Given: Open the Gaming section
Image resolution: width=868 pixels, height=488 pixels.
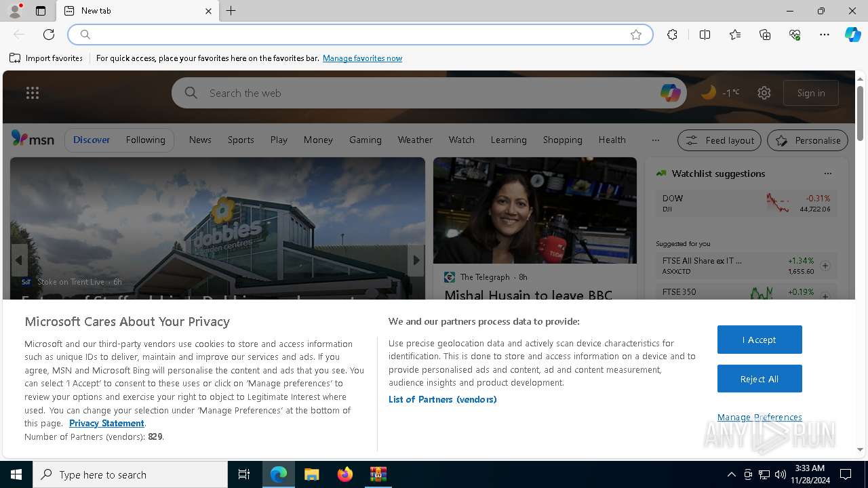Looking at the screenshot, I should tap(366, 140).
